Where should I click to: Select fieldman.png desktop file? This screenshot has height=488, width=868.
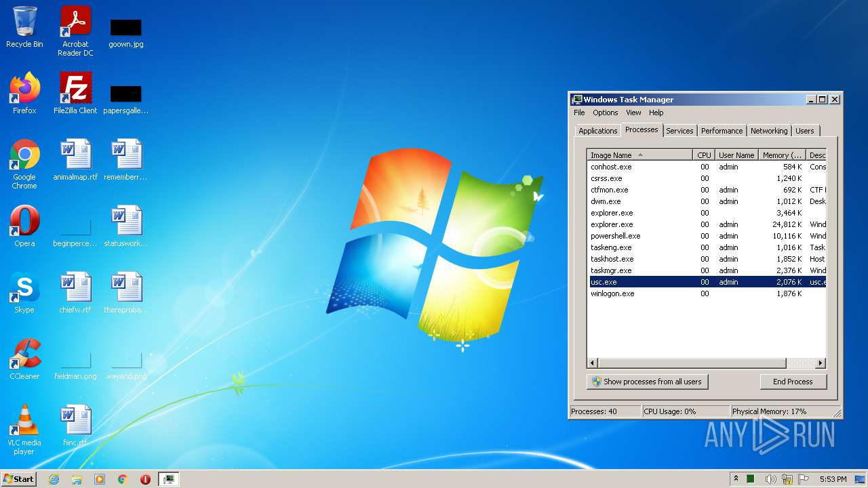(x=75, y=366)
